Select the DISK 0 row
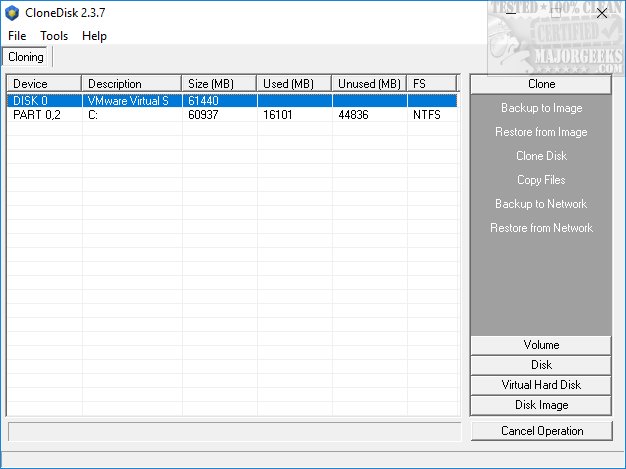 232,101
